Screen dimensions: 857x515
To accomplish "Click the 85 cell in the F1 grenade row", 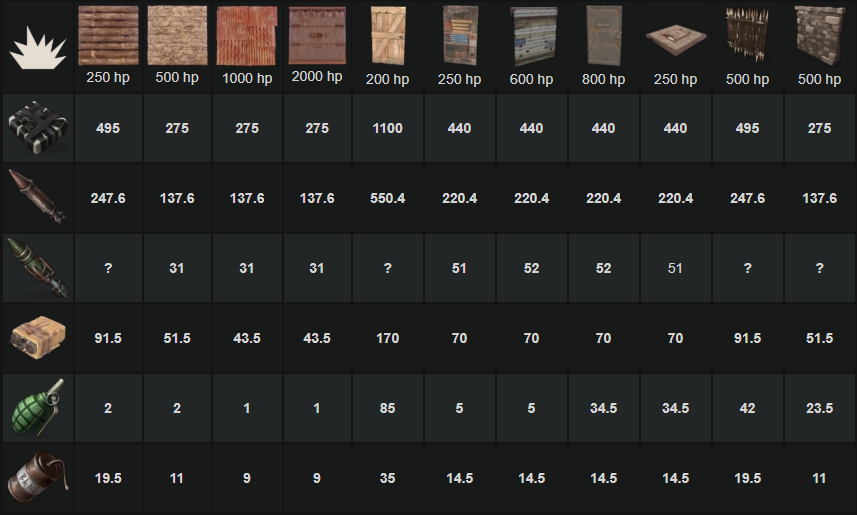I will pyautogui.click(x=388, y=408).
